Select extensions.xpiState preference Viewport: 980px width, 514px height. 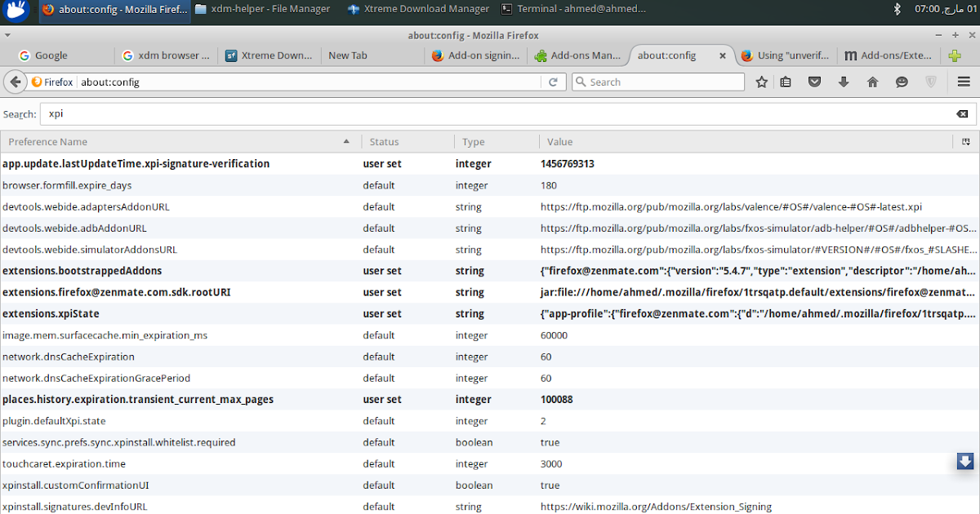[x=490, y=313]
